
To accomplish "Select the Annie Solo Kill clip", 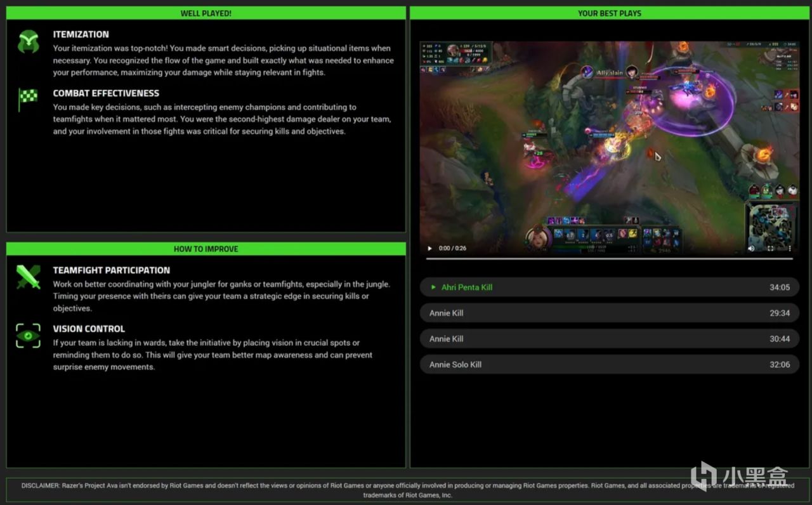I will click(x=610, y=365).
